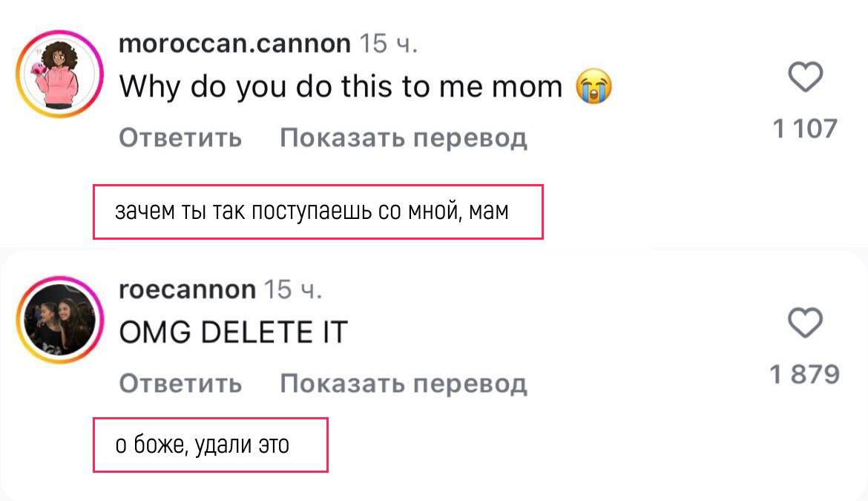The width and height of the screenshot is (868, 501).
Task: Select the "OMG DELETE IT" comment text
Action: pos(233,332)
